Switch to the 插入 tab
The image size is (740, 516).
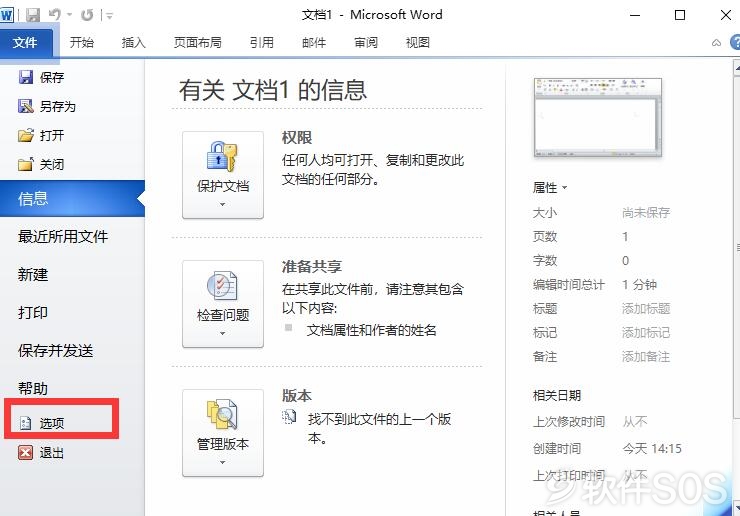[134, 42]
